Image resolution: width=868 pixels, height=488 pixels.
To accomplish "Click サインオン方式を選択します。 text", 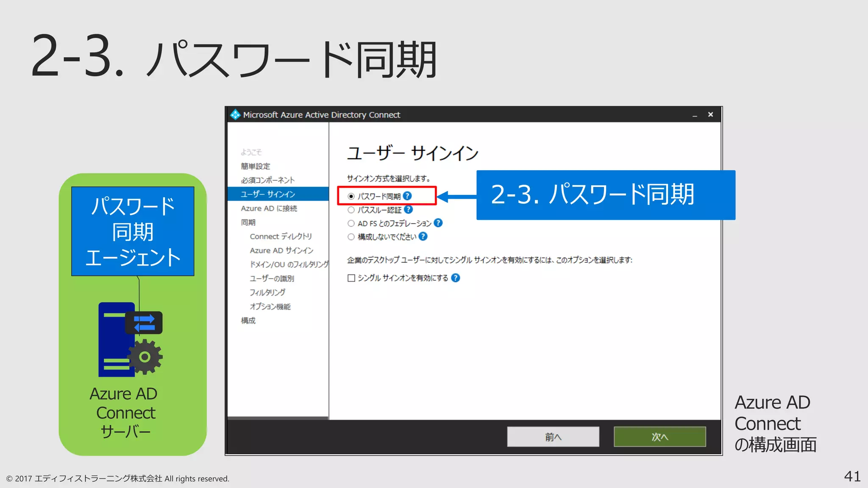I will [x=389, y=178].
